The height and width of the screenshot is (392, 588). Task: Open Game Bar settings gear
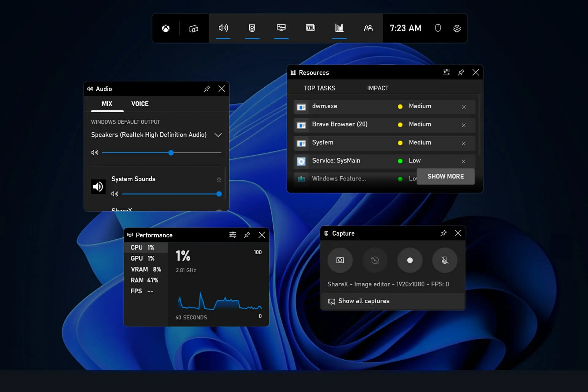click(x=457, y=28)
